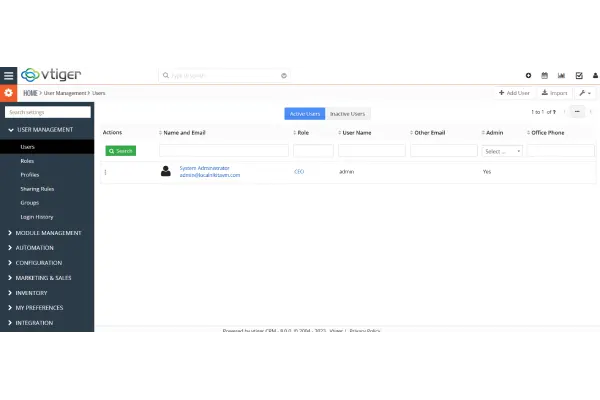Click the orange settings gear icon
Image resolution: width=600 pixels, height=400 pixels.
pyautogui.click(x=9, y=93)
